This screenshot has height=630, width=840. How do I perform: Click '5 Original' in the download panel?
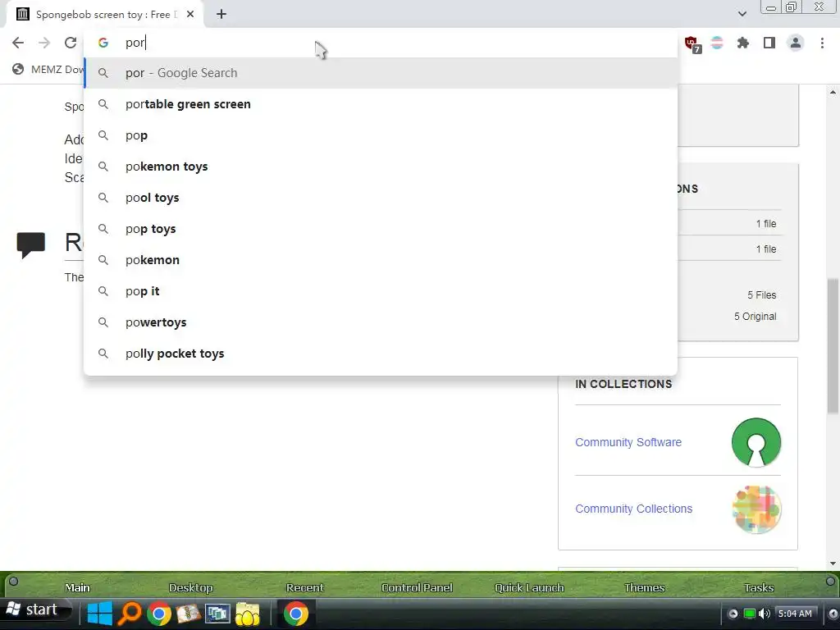[755, 317]
